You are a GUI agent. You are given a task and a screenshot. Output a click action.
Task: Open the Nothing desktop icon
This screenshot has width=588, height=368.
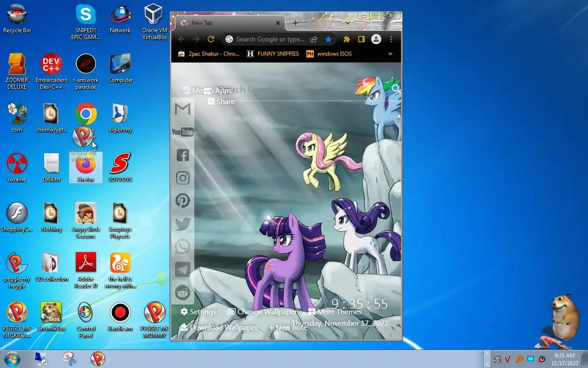tap(51, 218)
